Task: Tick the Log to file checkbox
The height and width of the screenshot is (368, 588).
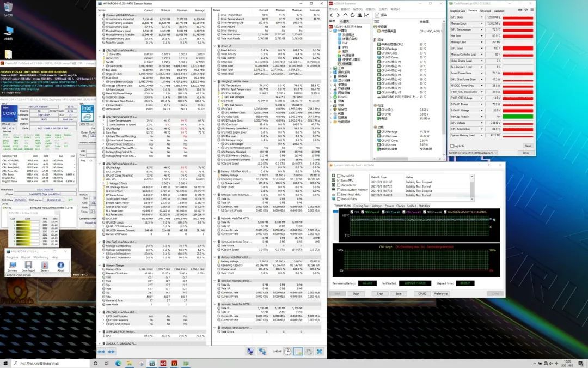Action: (x=451, y=146)
